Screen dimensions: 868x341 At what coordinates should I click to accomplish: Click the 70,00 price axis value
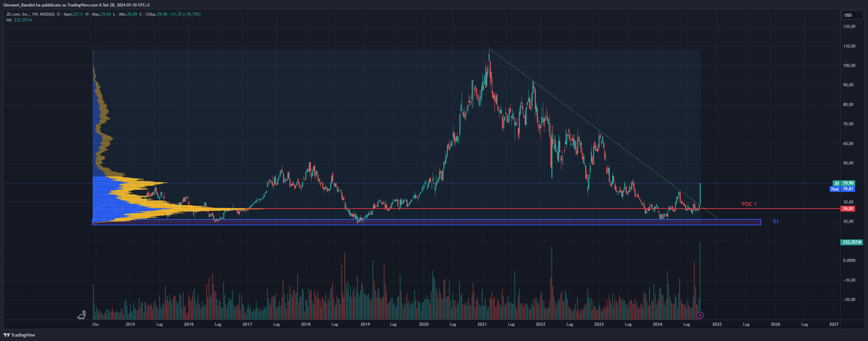848,124
